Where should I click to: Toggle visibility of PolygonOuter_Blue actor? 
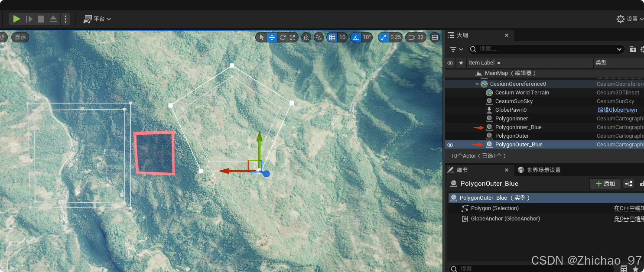(450, 144)
